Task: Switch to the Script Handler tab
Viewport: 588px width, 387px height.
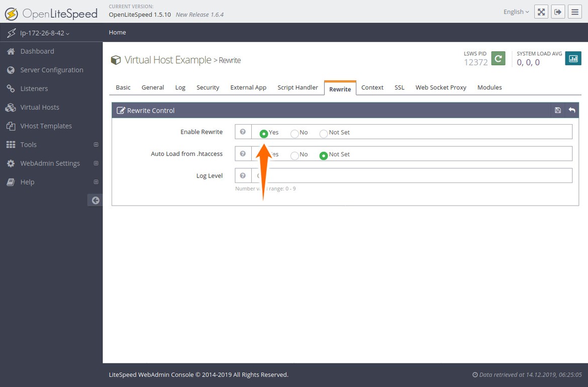Action: (298, 87)
